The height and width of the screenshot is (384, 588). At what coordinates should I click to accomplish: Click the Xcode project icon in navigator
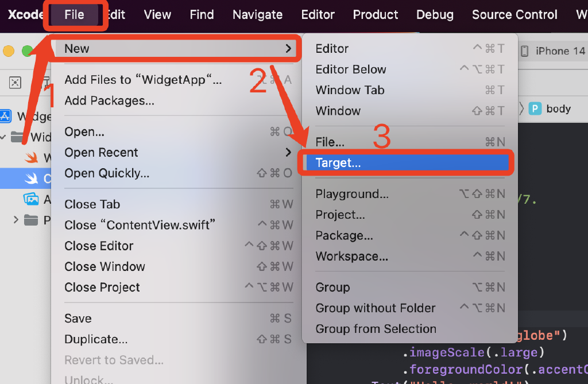pyautogui.click(x=6, y=116)
